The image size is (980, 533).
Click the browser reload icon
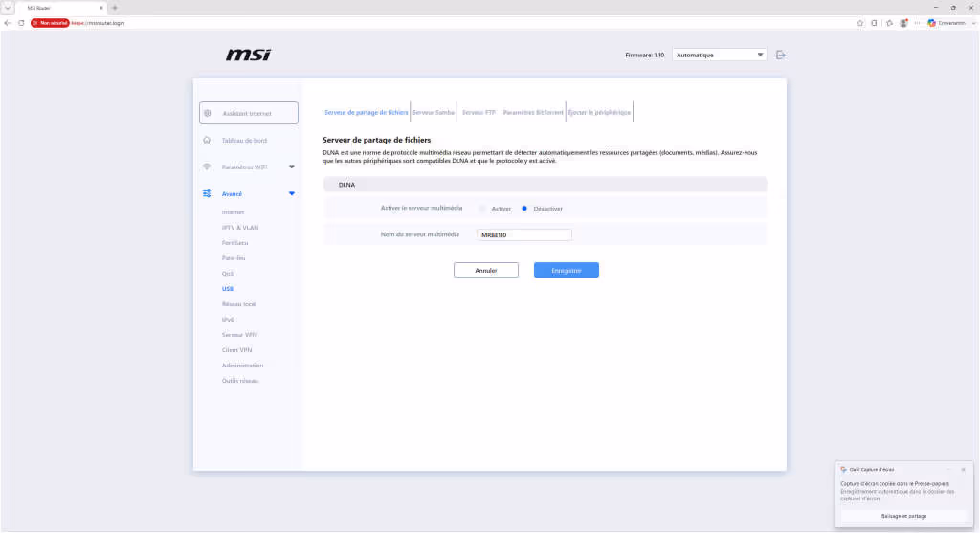[x=21, y=23]
